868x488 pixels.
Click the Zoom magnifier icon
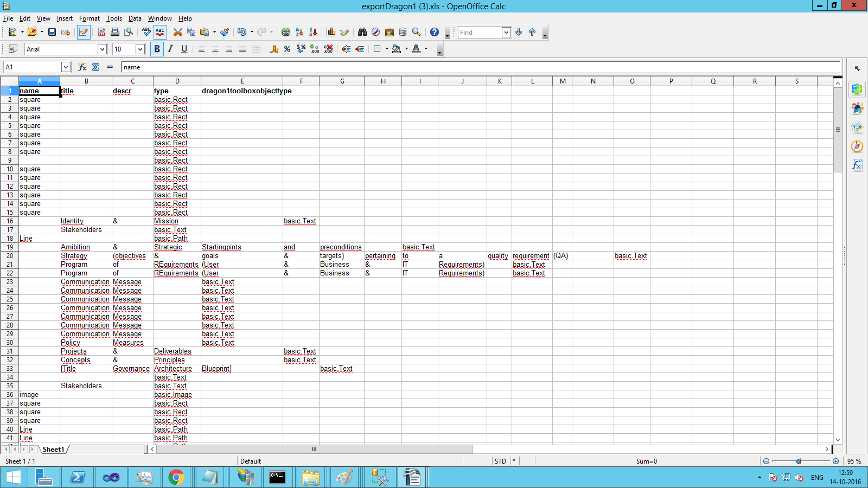click(417, 33)
